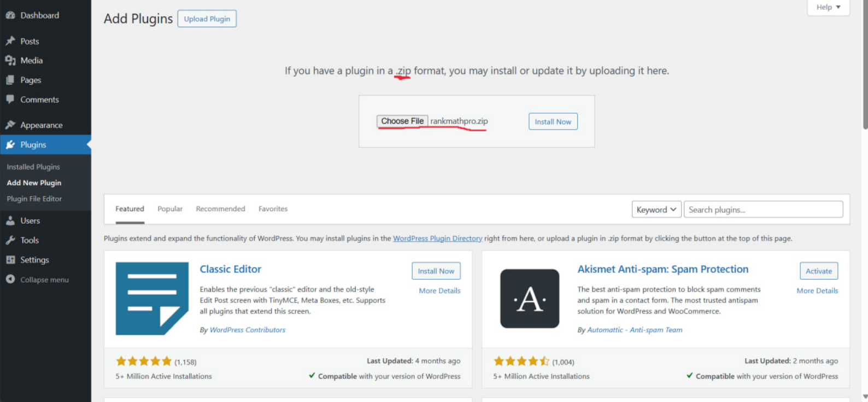Click "Last Updated: 4 months ago" text
868x402 pixels.
[414, 361]
